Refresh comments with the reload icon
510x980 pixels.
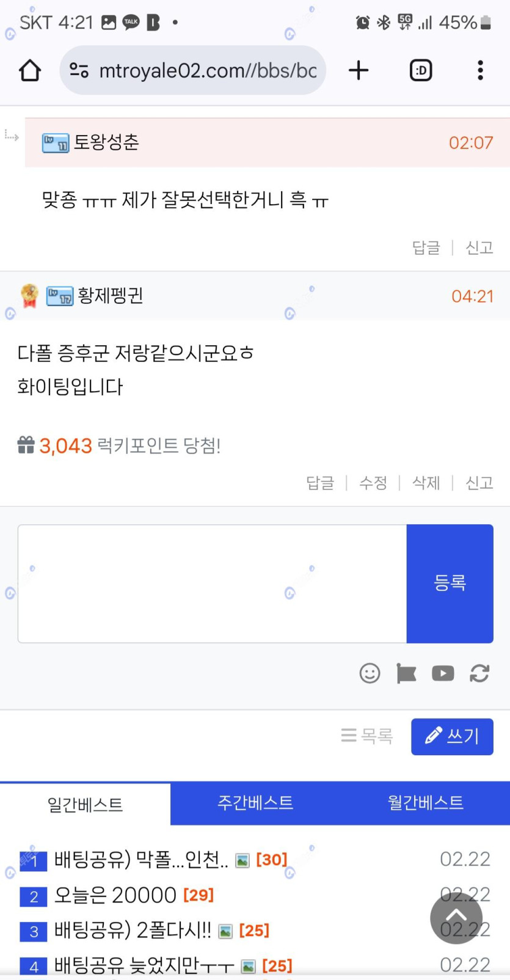pos(479,673)
